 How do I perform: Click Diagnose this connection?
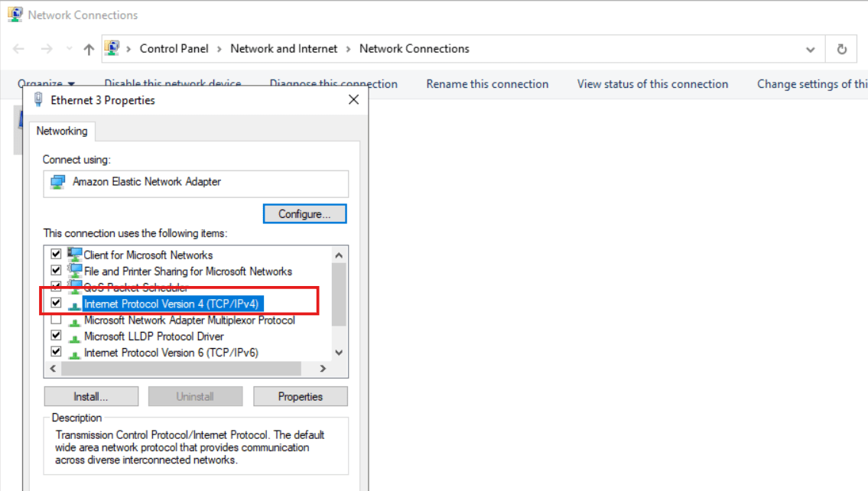[333, 84]
